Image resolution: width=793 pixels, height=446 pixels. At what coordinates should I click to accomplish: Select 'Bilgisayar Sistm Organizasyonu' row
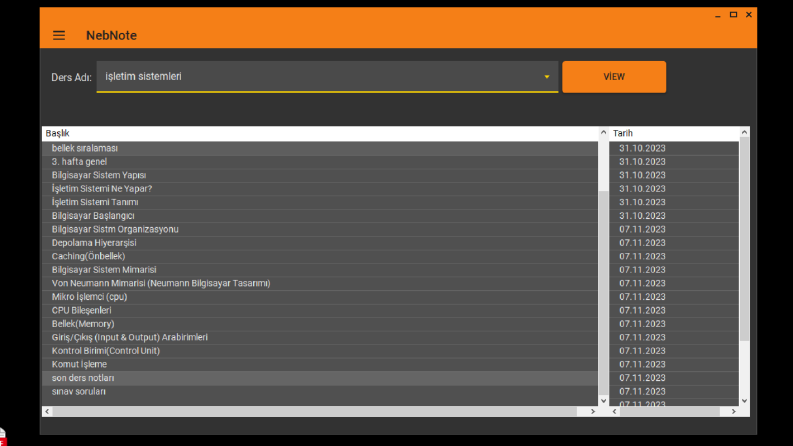[320, 230]
